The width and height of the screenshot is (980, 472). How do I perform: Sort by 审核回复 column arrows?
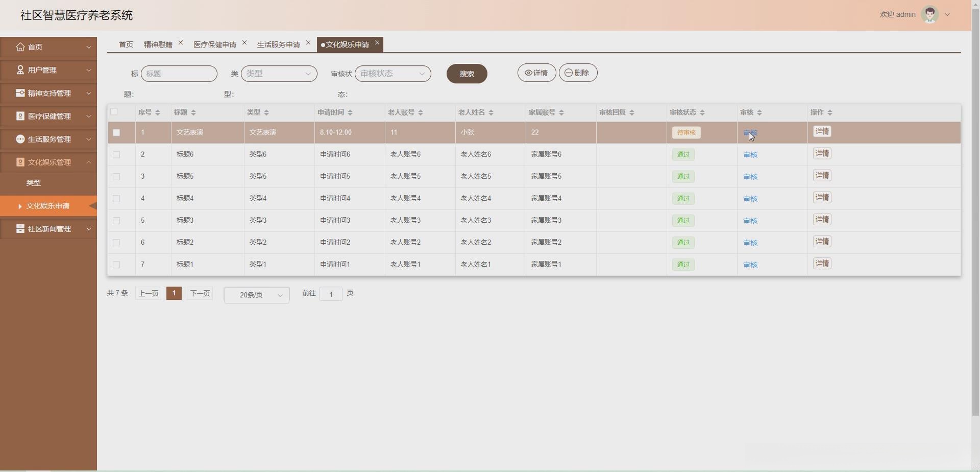(632, 112)
